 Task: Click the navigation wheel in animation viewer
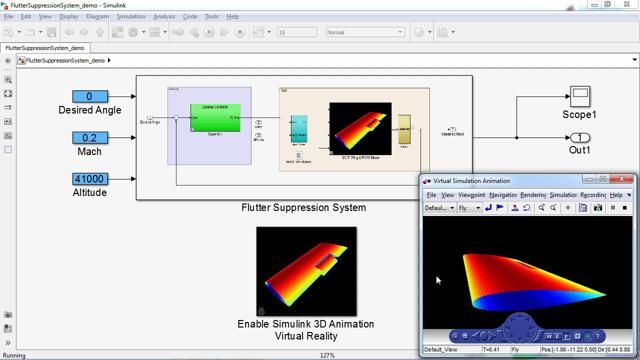click(x=520, y=327)
